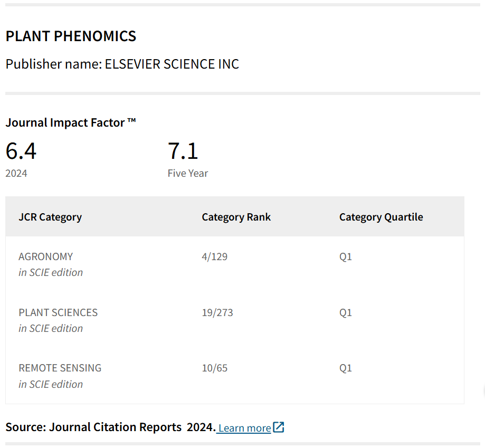This screenshot has height=448, width=485.
Task: Click the Five Year label
Action: tap(188, 173)
